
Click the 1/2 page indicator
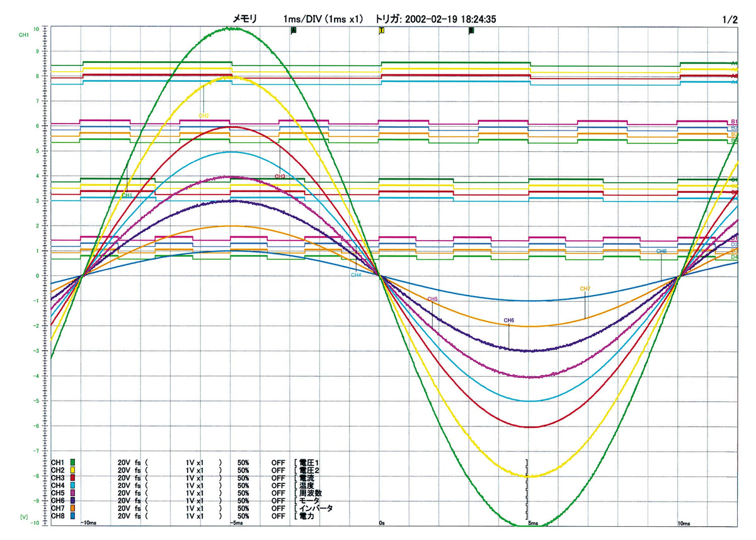(730, 20)
